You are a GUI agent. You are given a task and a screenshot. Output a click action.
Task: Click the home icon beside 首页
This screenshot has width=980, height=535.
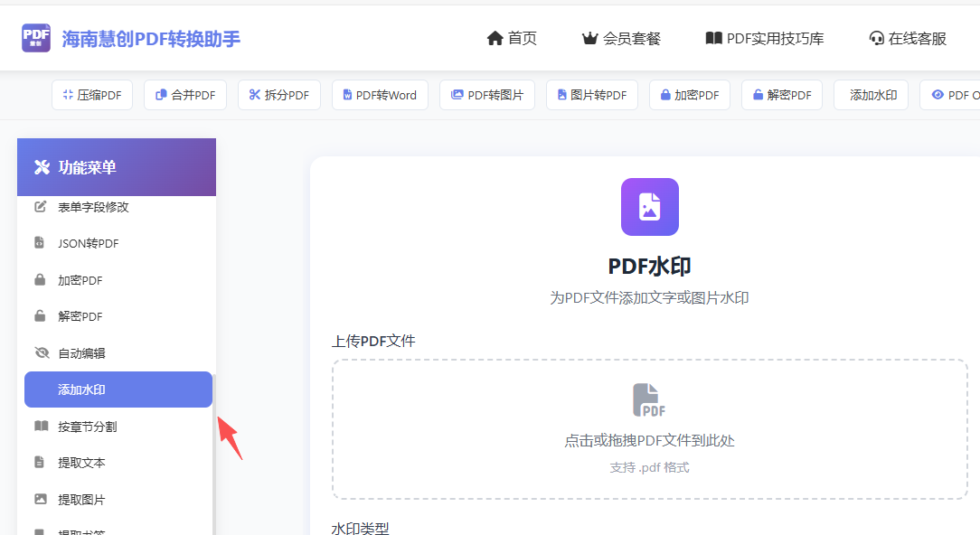(495, 39)
